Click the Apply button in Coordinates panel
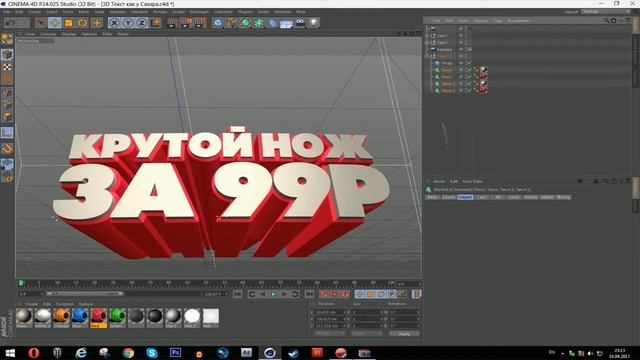Viewport: 640px width, 360px height. coord(404,333)
